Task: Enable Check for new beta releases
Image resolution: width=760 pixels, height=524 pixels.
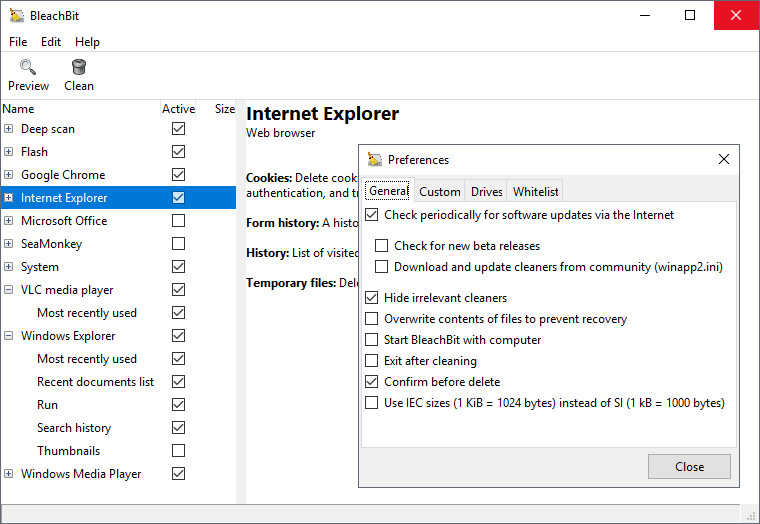Action: click(381, 246)
